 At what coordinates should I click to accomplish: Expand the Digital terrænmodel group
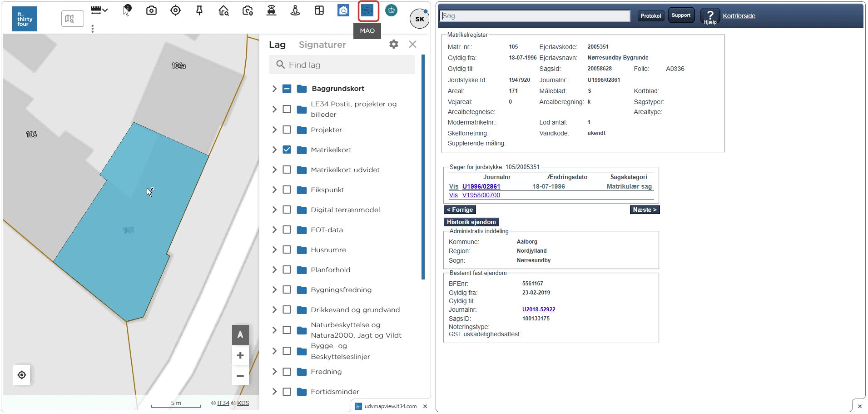point(274,209)
